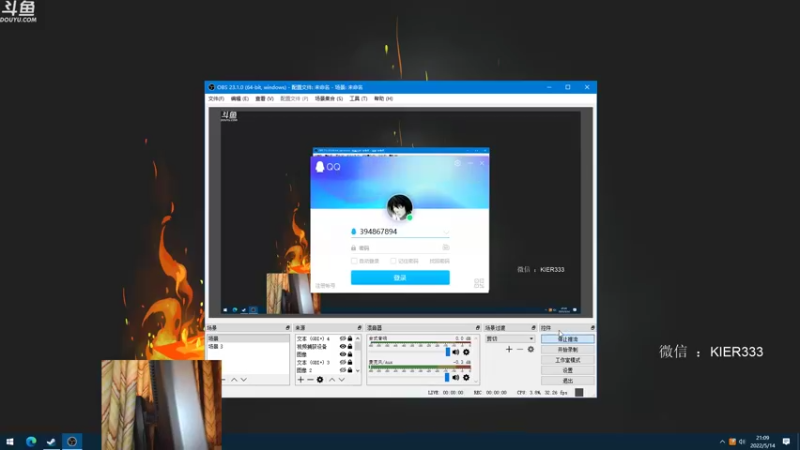Open the Windows Start menu
The height and width of the screenshot is (450, 800).
10,441
